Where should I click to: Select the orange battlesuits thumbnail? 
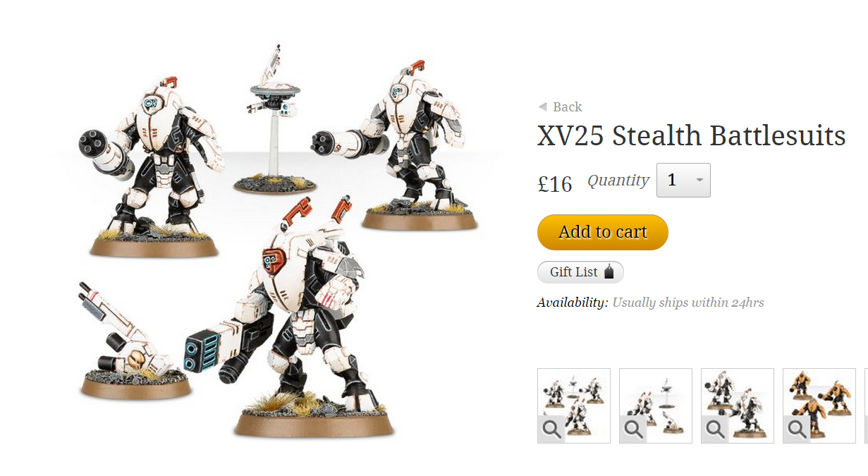click(x=819, y=405)
